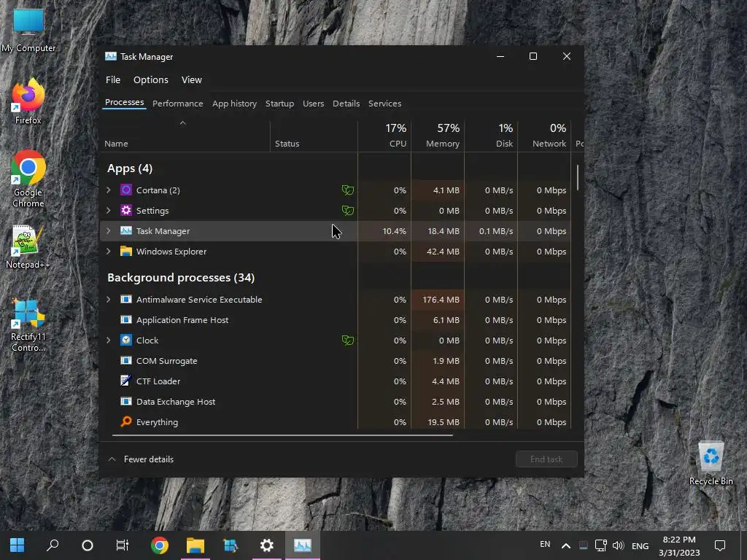Open the File menu
Image resolution: width=747 pixels, height=560 pixels.
[113, 79]
